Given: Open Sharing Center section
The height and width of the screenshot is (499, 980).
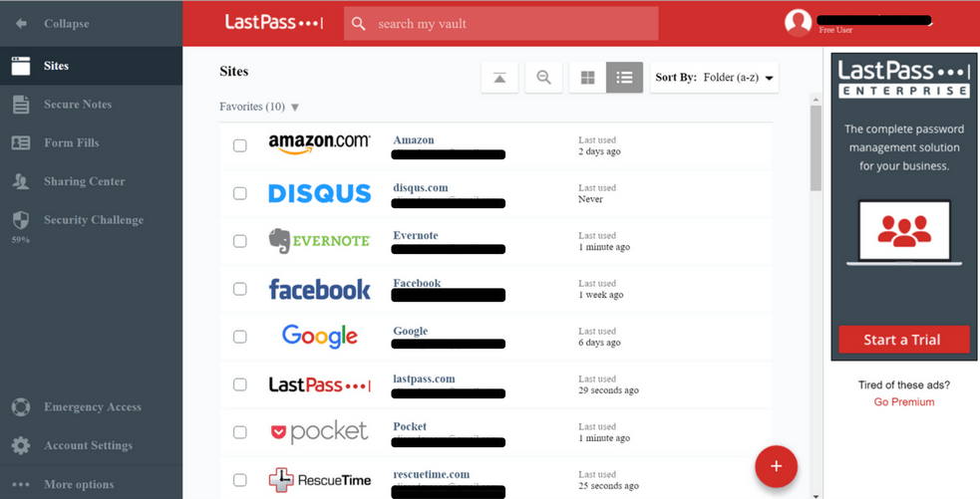Looking at the screenshot, I should tap(92, 181).
